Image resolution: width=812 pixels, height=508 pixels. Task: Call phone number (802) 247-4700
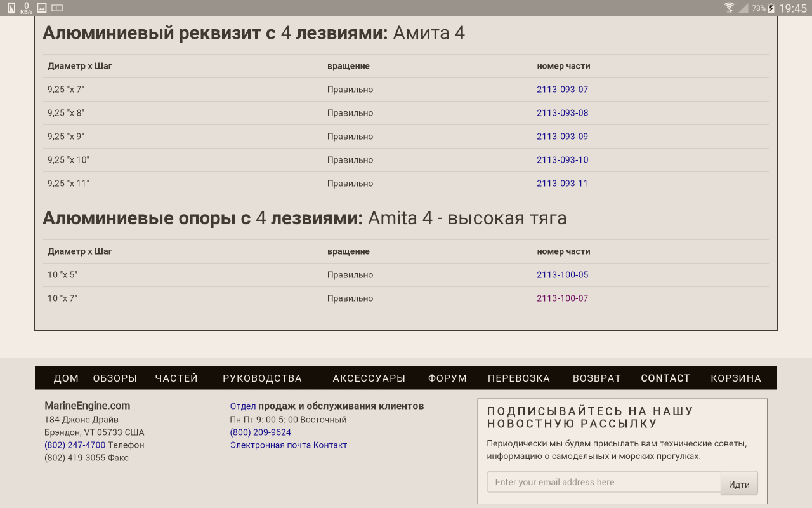click(x=75, y=445)
